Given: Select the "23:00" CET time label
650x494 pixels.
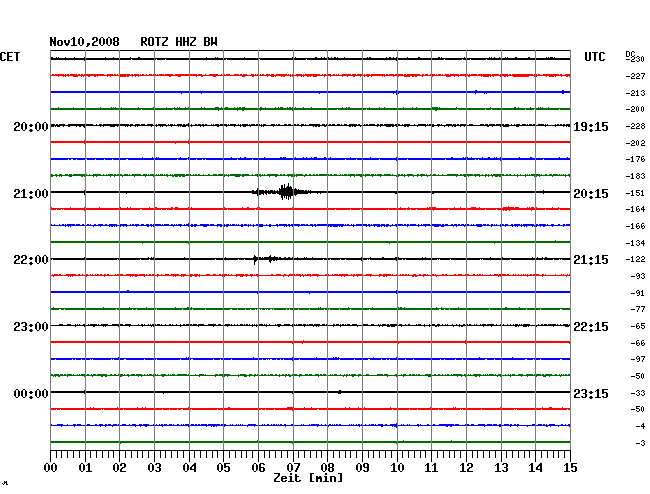Looking at the screenshot, I should coord(31,327).
